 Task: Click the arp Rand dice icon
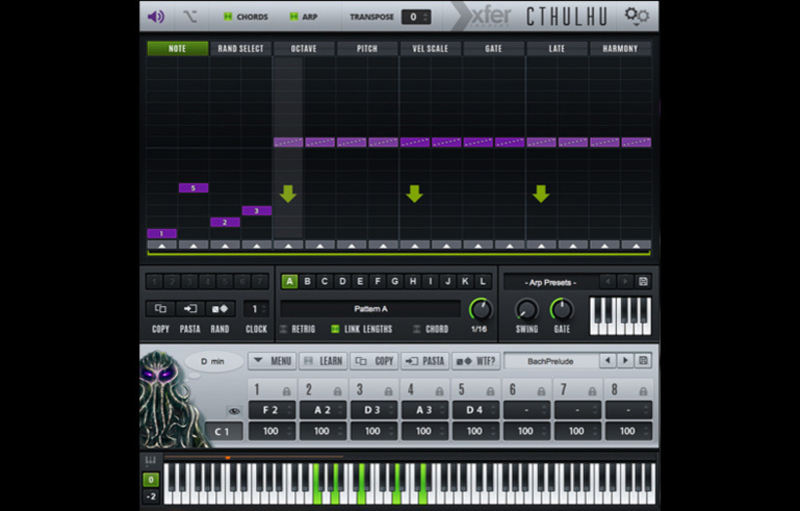point(220,309)
